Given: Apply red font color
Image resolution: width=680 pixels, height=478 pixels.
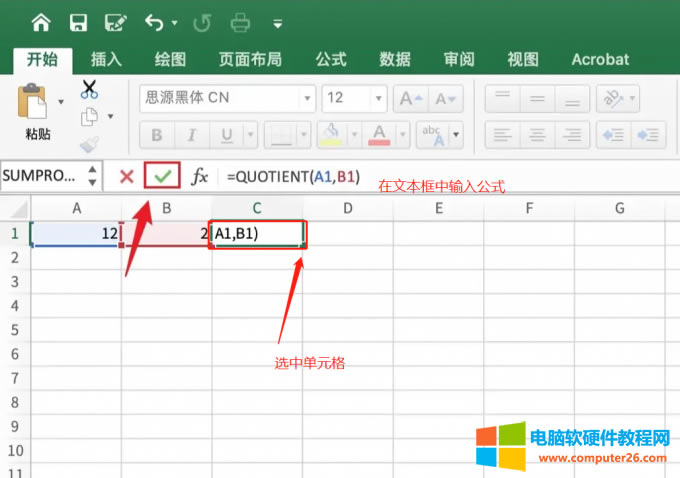Looking at the screenshot, I should tap(379, 135).
